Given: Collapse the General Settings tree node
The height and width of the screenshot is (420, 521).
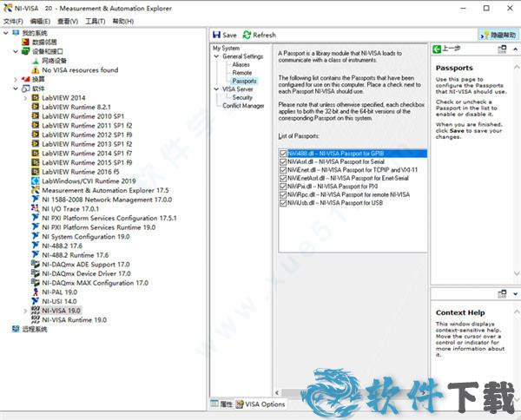Looking at the screenshot, I should 217,56.
